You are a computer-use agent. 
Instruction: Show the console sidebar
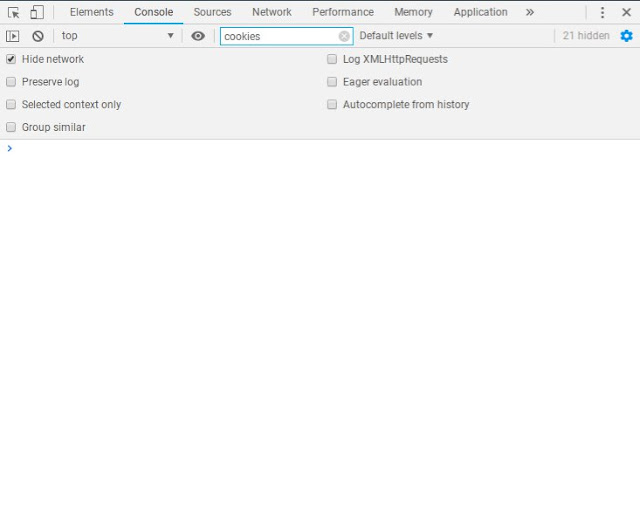(13, 36)
